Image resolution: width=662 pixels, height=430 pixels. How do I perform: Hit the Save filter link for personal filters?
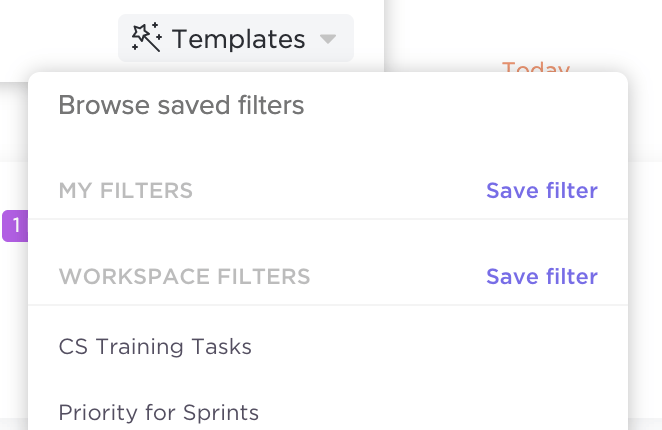pos(541,190)
